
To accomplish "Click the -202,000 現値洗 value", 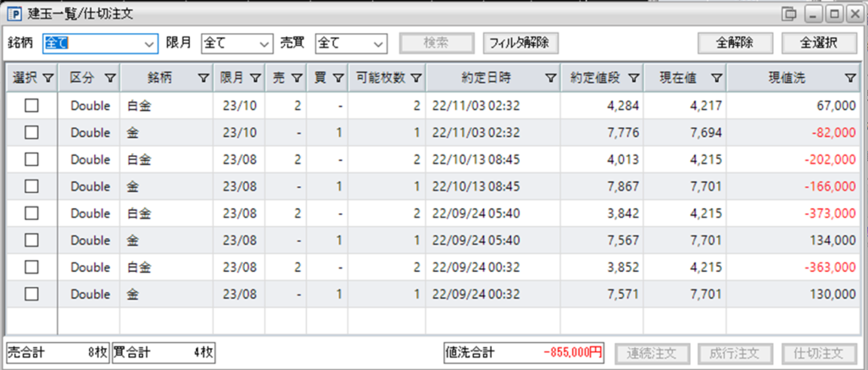I will 829,159.
